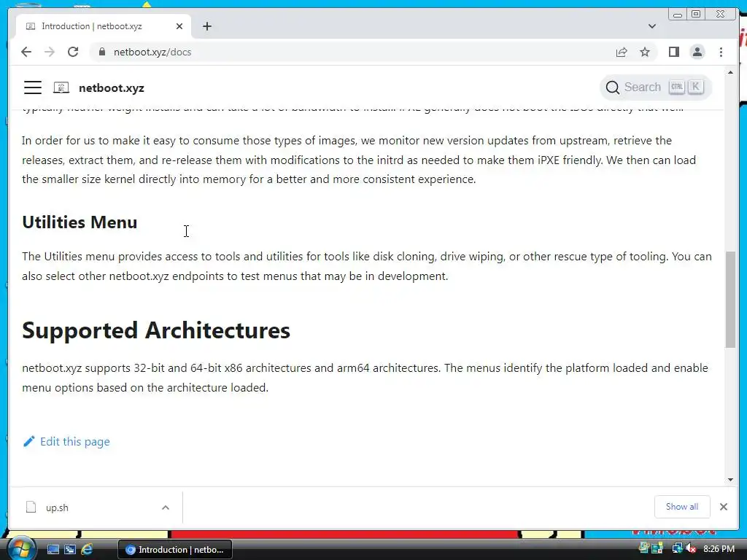
Task: Open a new browser tab
Action: pyautogui.click(x=206, y=26)
